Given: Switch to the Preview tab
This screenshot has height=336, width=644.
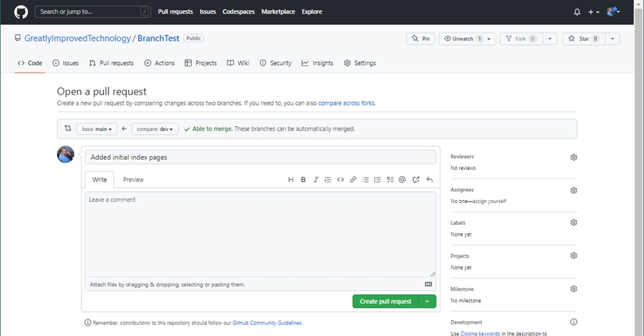Looking at the screenshot, I should (134, 180).
